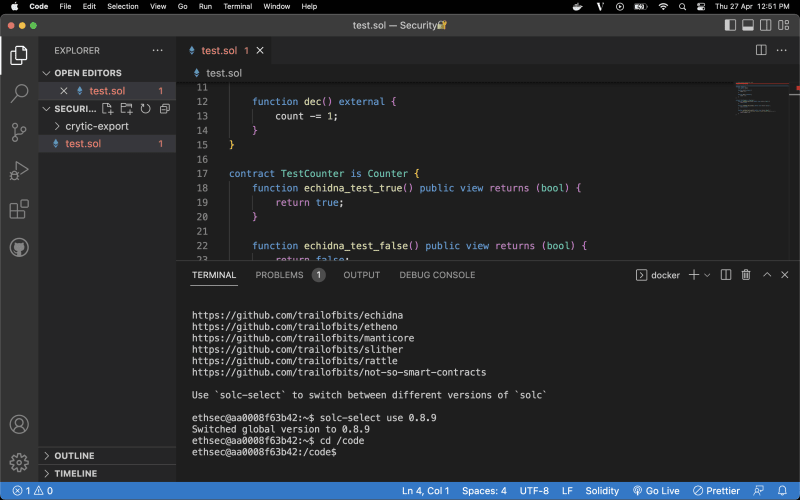
Task: Click Solidity language mode
Action: coord(602,491)
